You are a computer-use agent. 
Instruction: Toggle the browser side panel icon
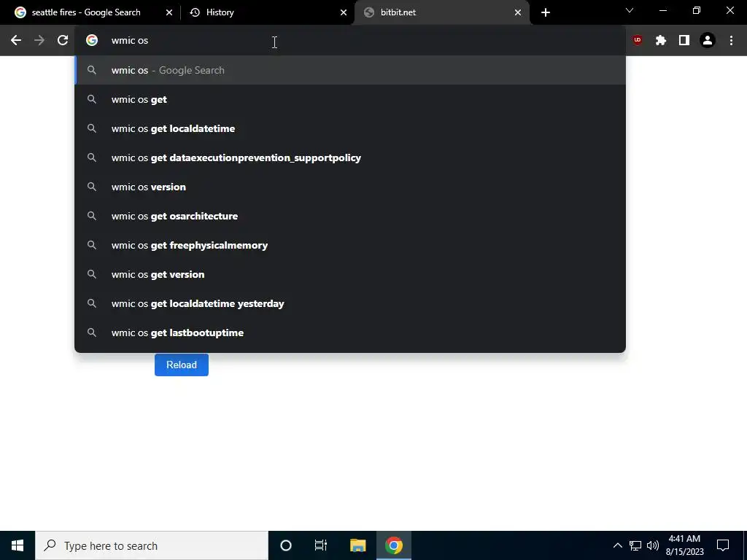point(684,41)
